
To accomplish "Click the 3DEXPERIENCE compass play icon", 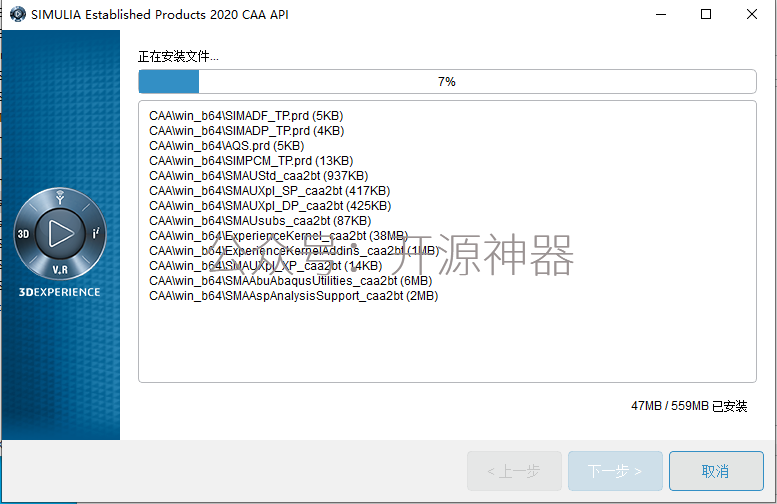I will (x=60, y=233).
